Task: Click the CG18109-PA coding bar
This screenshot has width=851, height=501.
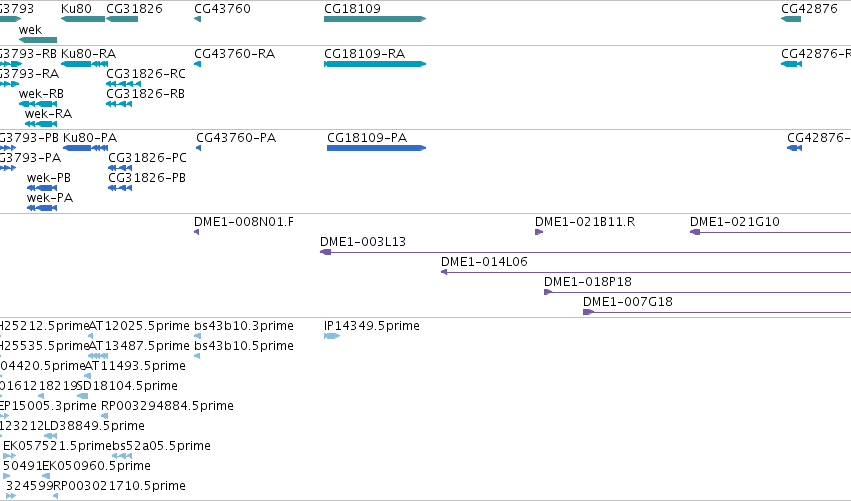Action: [x=377, y=148]
